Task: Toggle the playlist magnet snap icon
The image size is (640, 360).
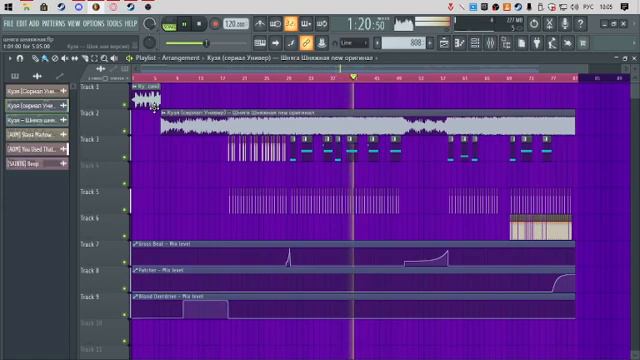Action: coord(20,58)
